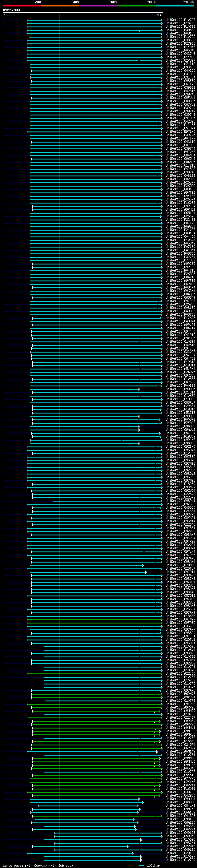
Task: Click the UniRef100_Q5ZF94 label
Action: pos(180,433)
